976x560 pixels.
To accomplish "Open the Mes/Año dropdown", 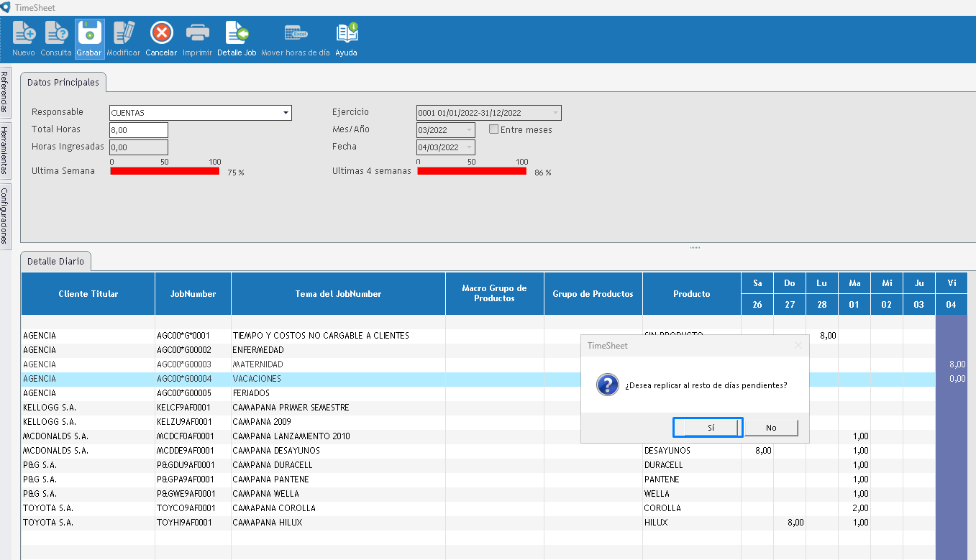I will [469, 130].
